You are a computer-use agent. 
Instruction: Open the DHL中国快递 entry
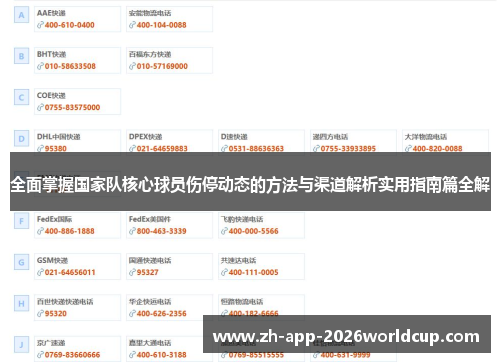click(59, 137)
